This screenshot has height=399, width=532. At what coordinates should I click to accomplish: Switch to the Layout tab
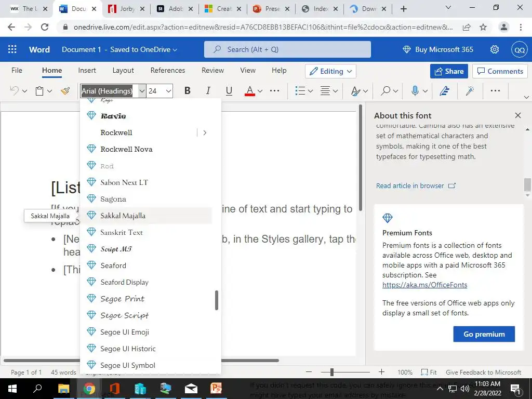click(123, 70)
